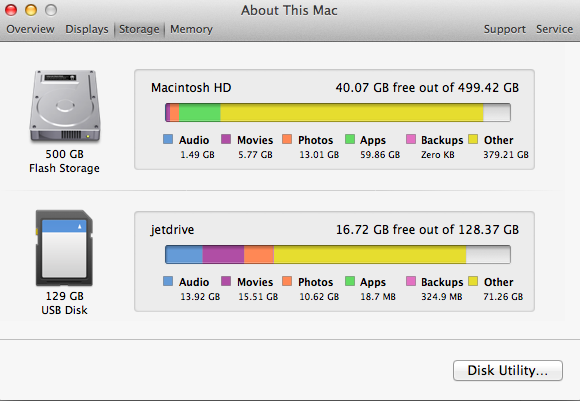Viewport: 580px width, 401px height.
Task: Click the orange Photos swatch for jetdrive
Action: point(287,281)
